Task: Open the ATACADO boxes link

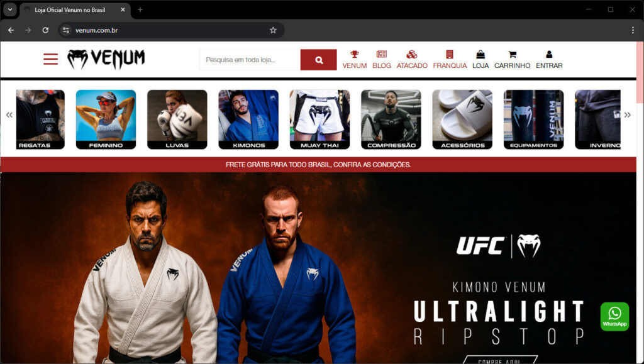Action: [412, 60]
